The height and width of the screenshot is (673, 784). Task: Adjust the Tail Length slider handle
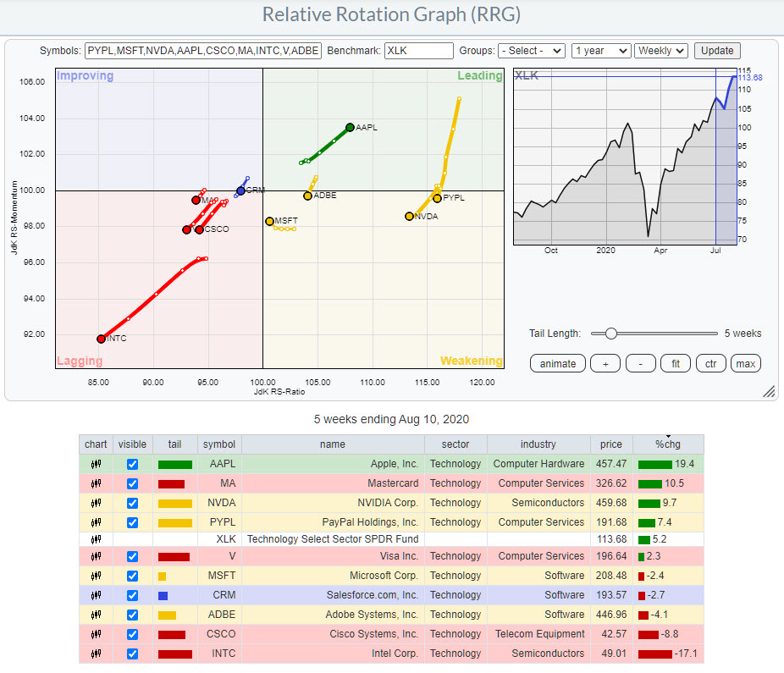click(x=611, y=334)
